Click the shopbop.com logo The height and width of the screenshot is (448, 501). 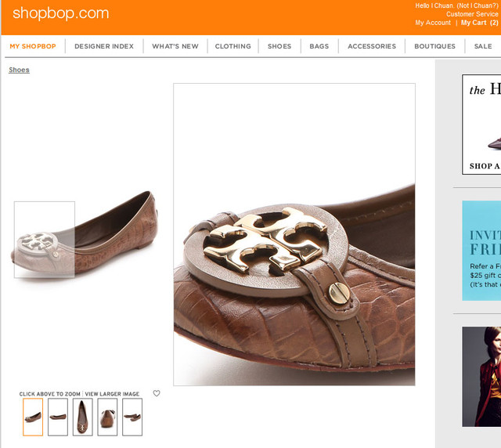tap(61, 13)
